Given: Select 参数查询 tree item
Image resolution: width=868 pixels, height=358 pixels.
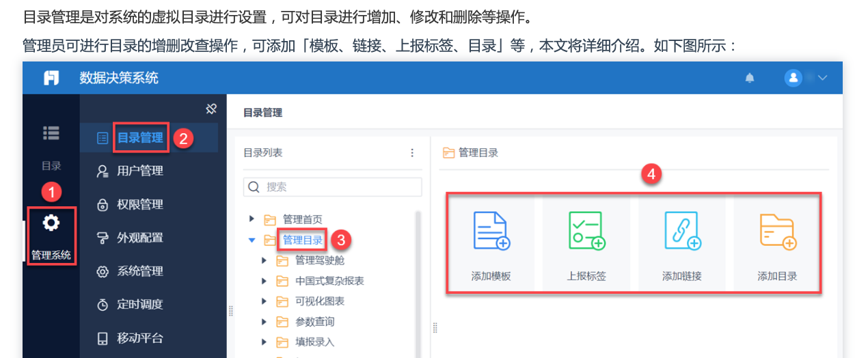Looking at the screenshot, I should click(x=315, y=322).
